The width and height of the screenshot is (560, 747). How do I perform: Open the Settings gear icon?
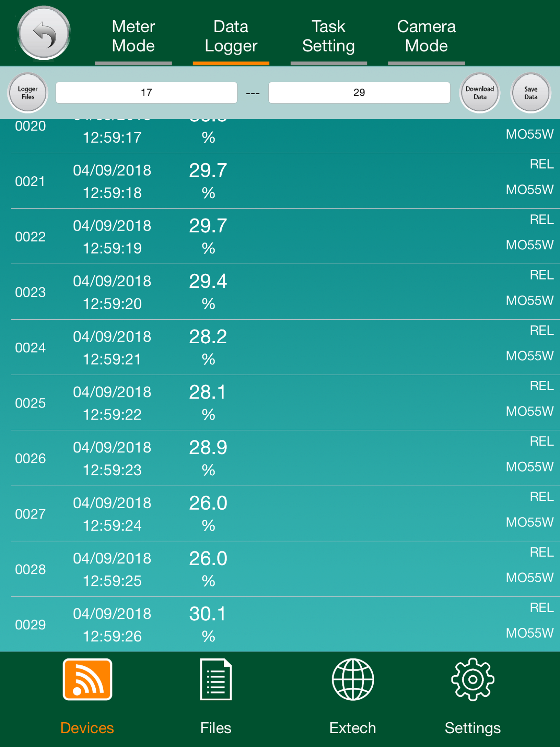pyautogui.click(x=472, y=679)
